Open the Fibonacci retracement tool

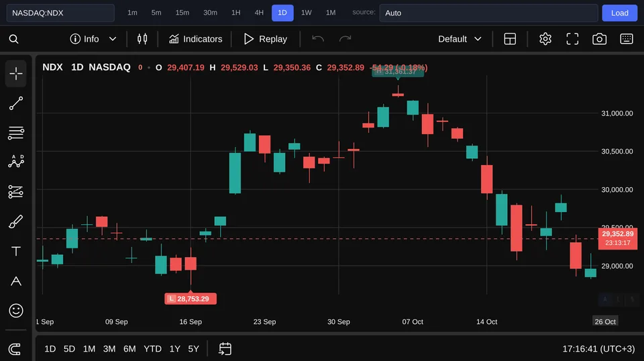(x=16, y=192)
